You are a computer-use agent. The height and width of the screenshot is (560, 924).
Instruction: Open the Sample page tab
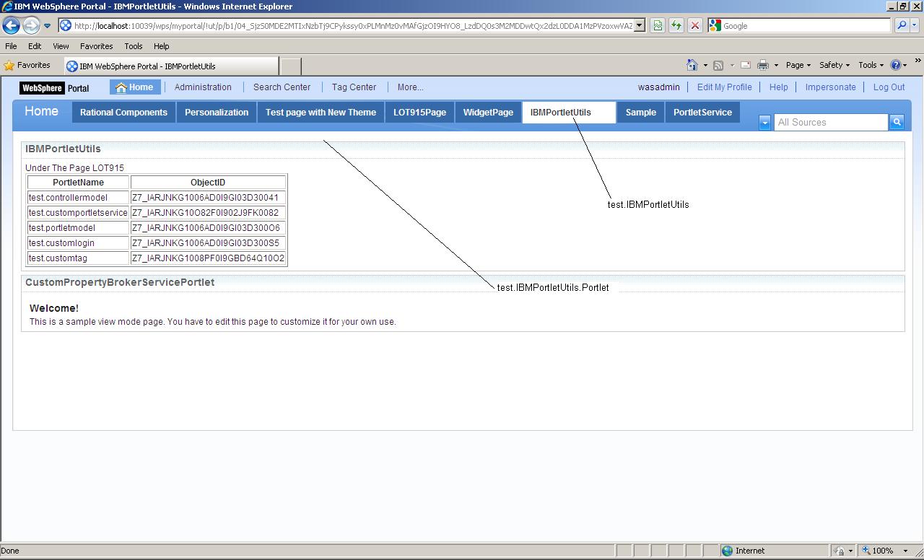640,113
